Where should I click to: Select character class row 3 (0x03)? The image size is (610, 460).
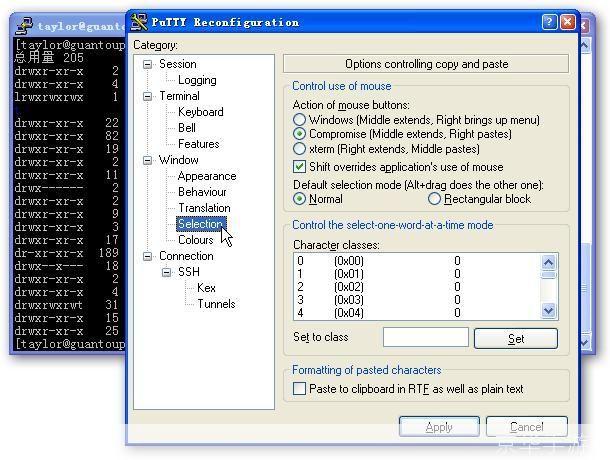point(417,300)
